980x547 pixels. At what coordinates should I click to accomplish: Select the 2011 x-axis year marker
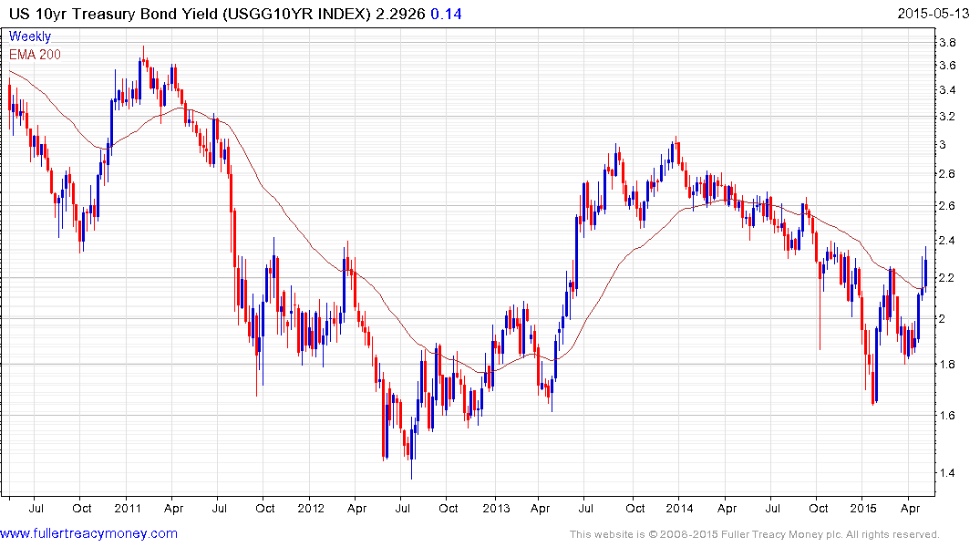(128, 508)
